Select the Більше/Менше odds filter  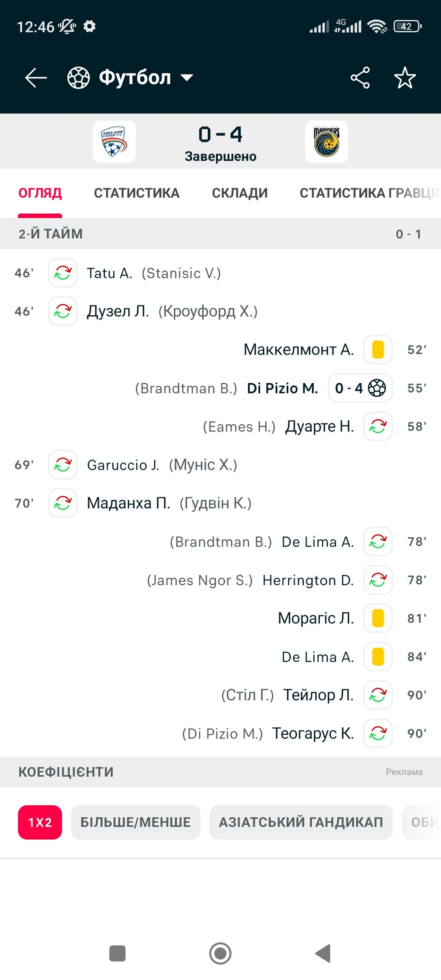point(135,823)
